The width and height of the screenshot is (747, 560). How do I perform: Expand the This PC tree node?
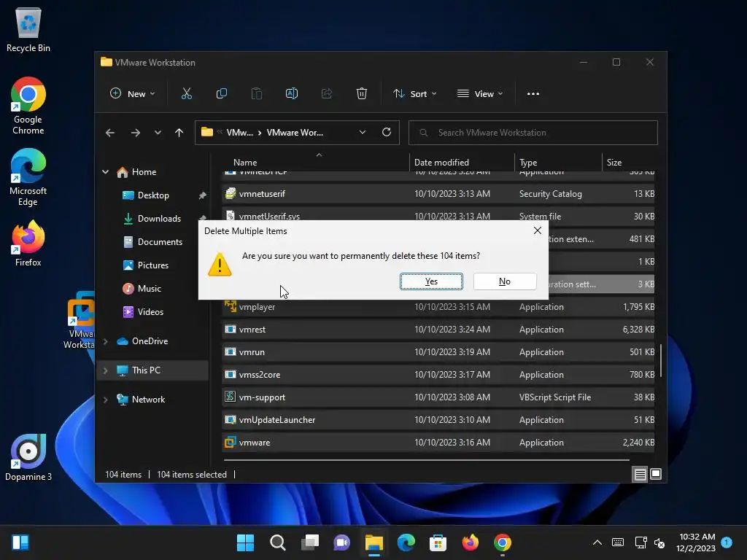click(x=105, y=370)
